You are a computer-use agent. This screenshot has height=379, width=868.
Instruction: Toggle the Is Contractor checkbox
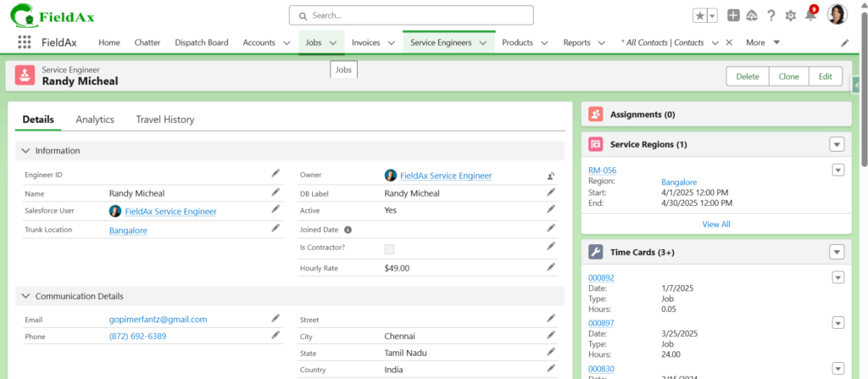tap(390, 248)
